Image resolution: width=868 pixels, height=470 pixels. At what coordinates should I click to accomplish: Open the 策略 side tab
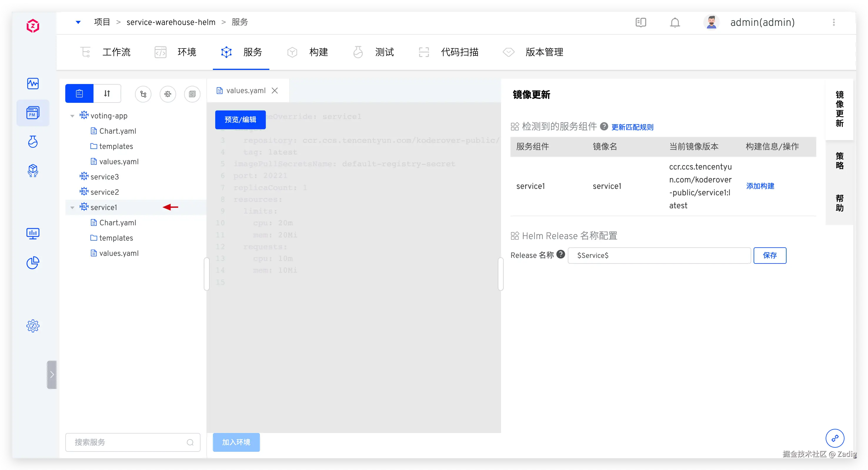click(x=839, y=161)
